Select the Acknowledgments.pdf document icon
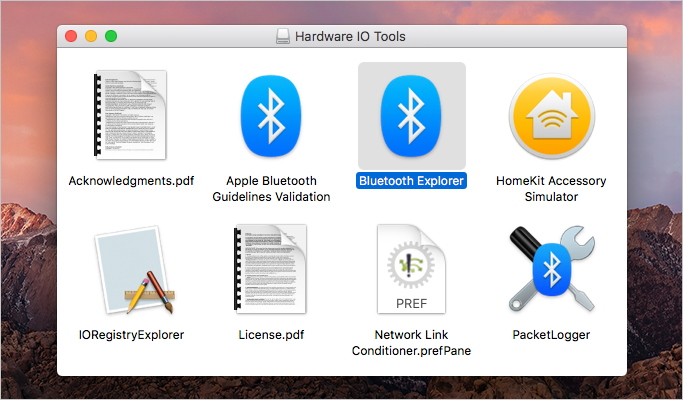 [130, 115]
